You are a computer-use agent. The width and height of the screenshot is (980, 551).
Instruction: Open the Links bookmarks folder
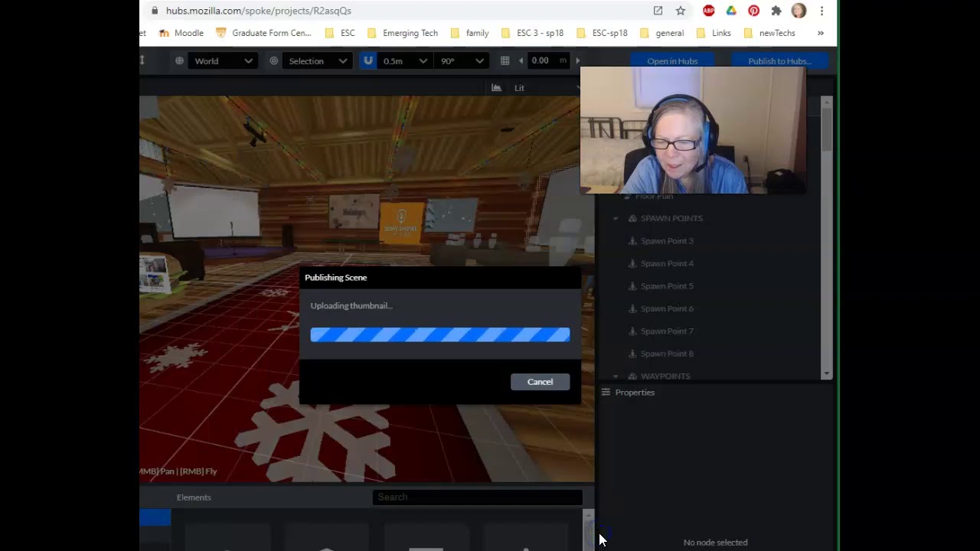pyautogui.click(x=714, y=33)
